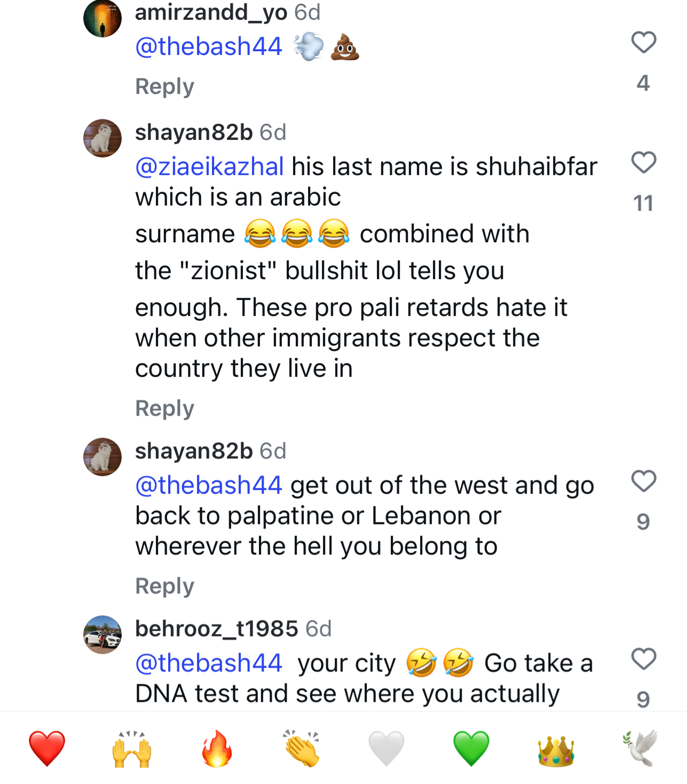Tap the red heart emoji reaction

[47, 748]
